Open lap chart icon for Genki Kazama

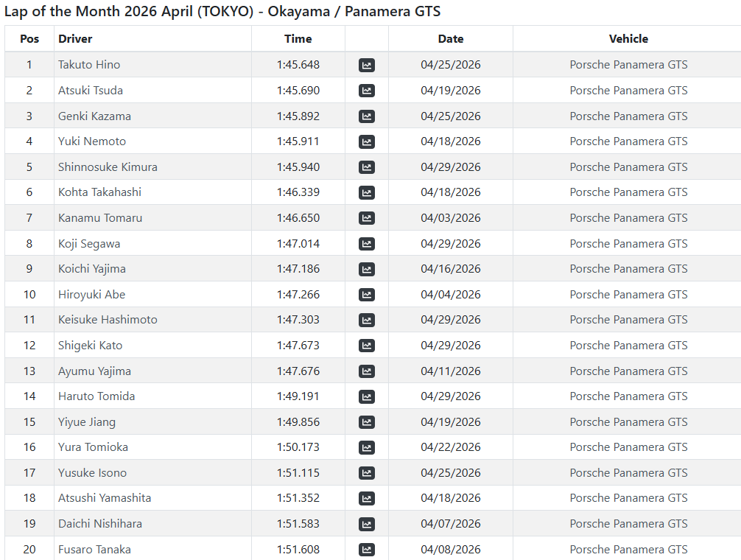[x=367, y=116]
